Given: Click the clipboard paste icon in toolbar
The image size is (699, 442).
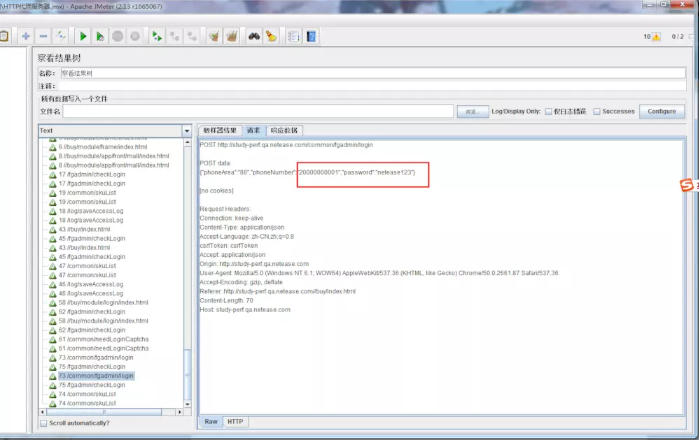Looking at the screenshot, I should [4, 36].
